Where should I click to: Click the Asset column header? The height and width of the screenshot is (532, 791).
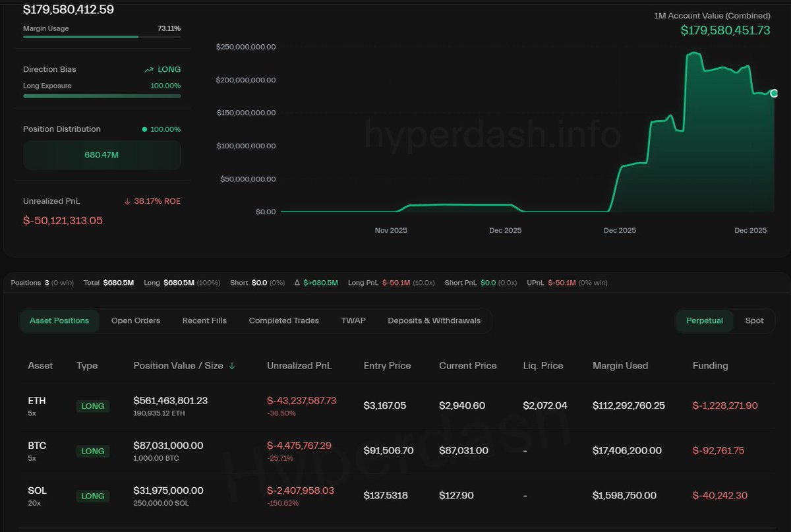click(x=40, y=365)
